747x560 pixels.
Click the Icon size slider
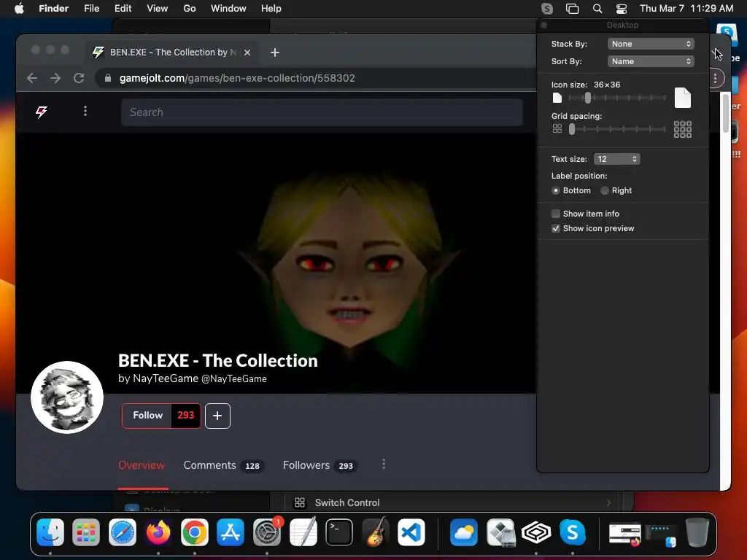click(618, 98)
